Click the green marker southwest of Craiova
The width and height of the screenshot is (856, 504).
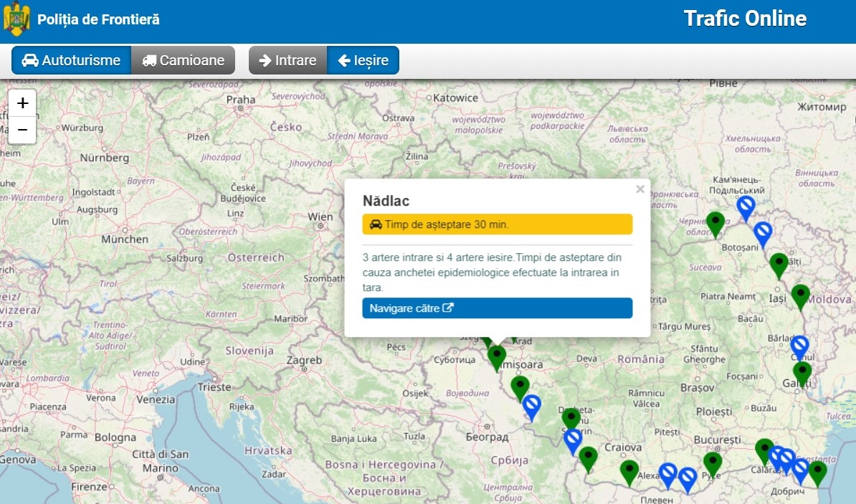coord(588,457)
